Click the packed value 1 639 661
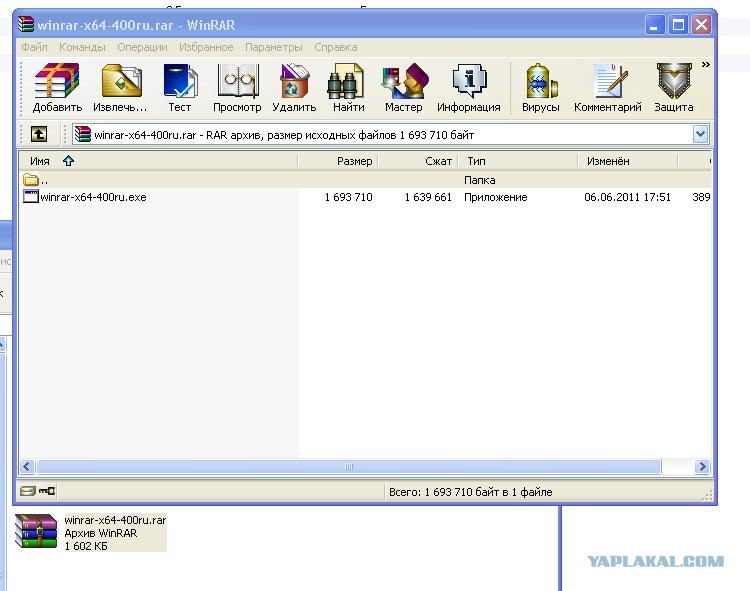The width and height of the screenshot is (750, 591). (428, 197)
